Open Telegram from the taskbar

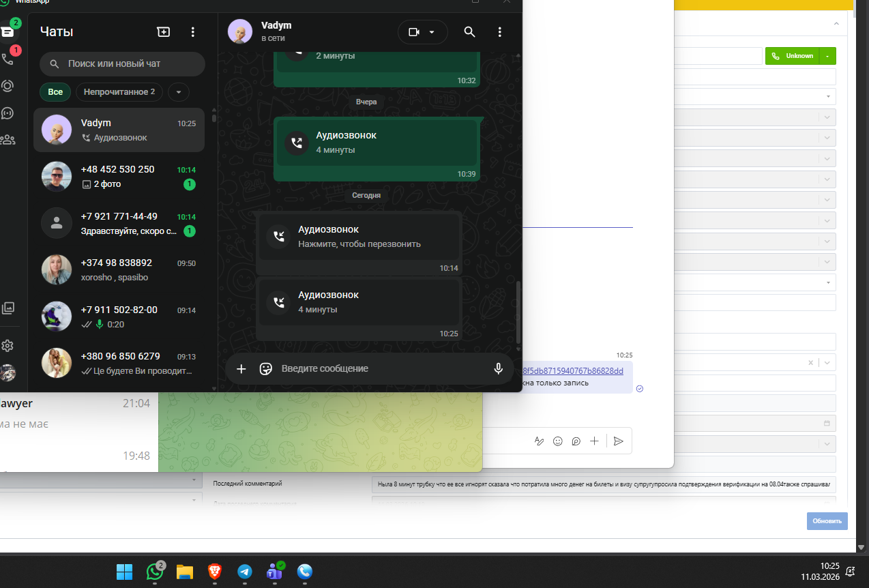[245, 571]
